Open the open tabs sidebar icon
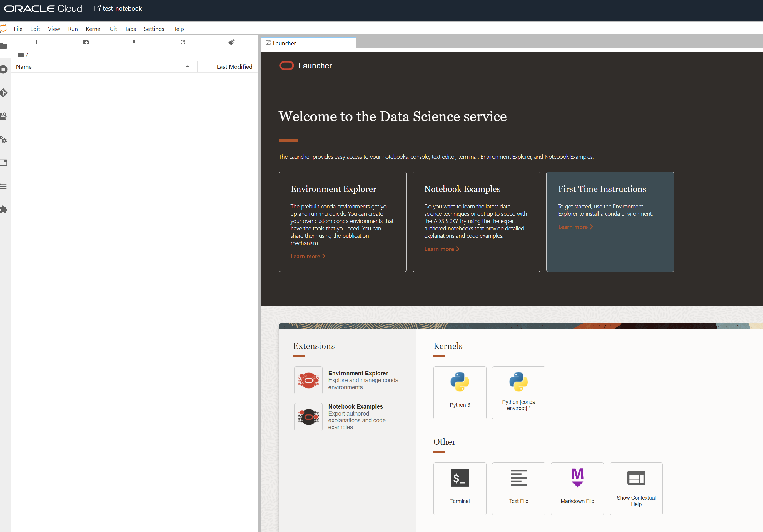Viewport: 763px width, 532px height. (3, 163)
